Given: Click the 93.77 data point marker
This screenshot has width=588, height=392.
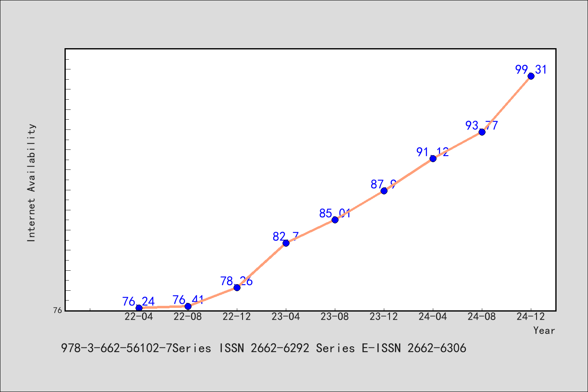Looking at the screenshot, I should point(482,132).
